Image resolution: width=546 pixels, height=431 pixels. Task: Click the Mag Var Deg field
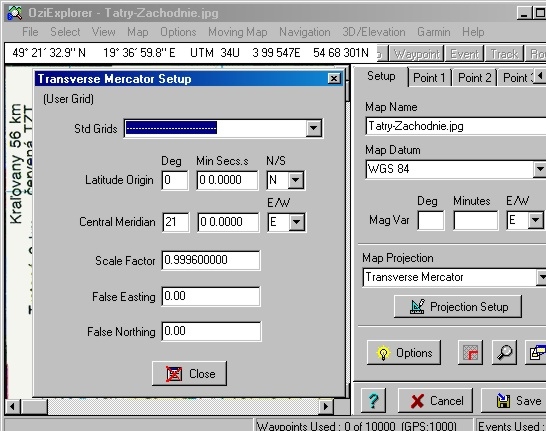(431, 220)
